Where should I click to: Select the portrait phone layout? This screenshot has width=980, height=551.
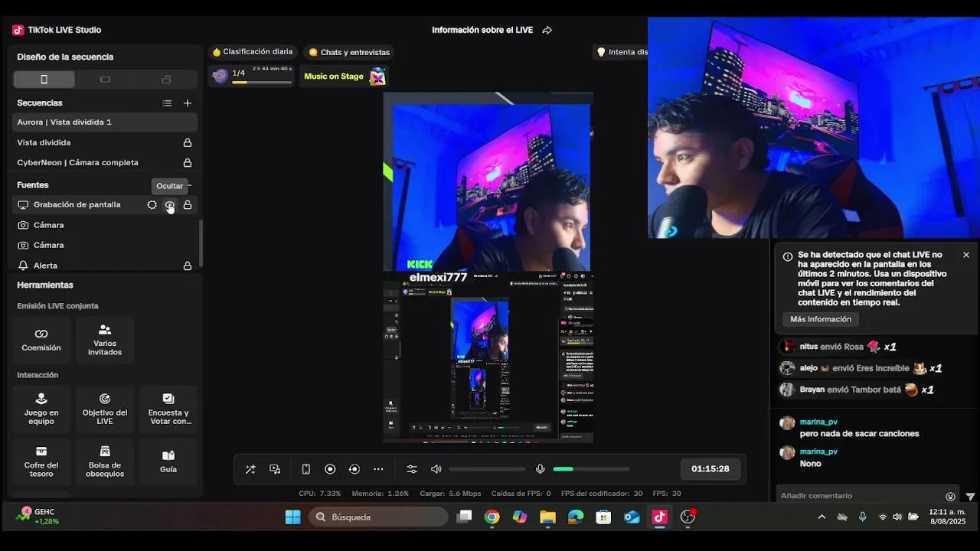[x=44, y=80]
